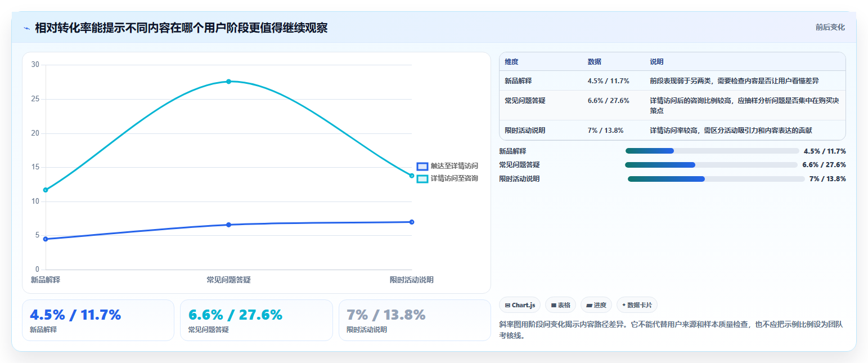This screenshot has height=363, width=868.
Task: Toggle the 触达至详情访问 legend series
Action: tap(447, 166)
